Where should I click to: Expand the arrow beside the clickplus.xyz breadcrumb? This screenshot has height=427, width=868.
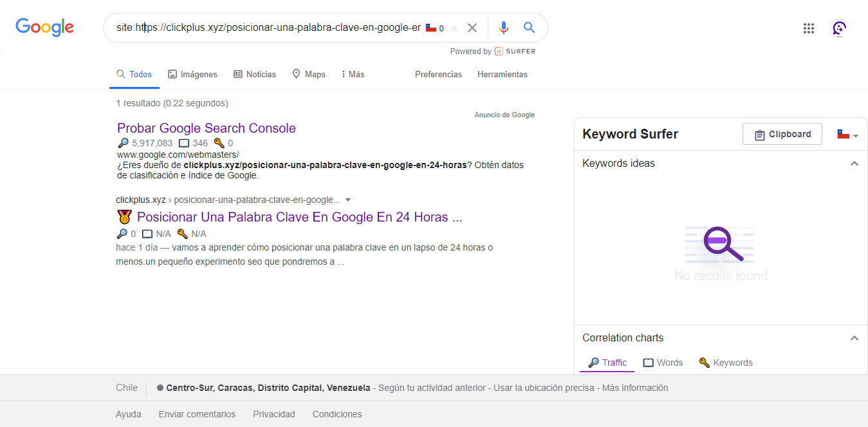(348, 200)
